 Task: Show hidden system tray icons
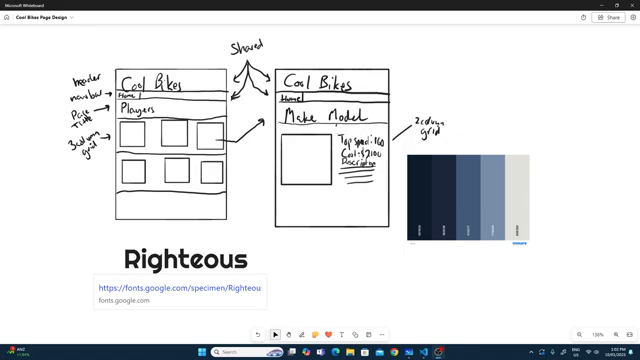click(531, 352)
